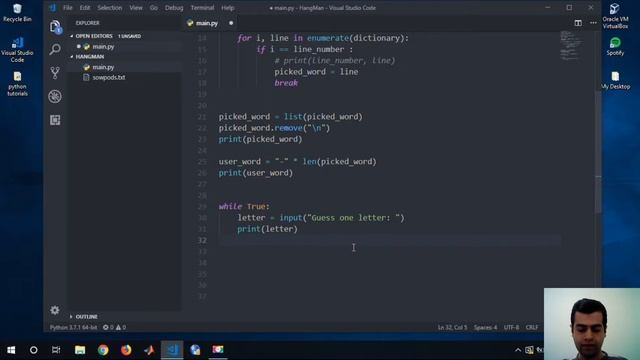640x360 pixels.
Task: Change indentation via Spaces: 4
Action: 485,327
